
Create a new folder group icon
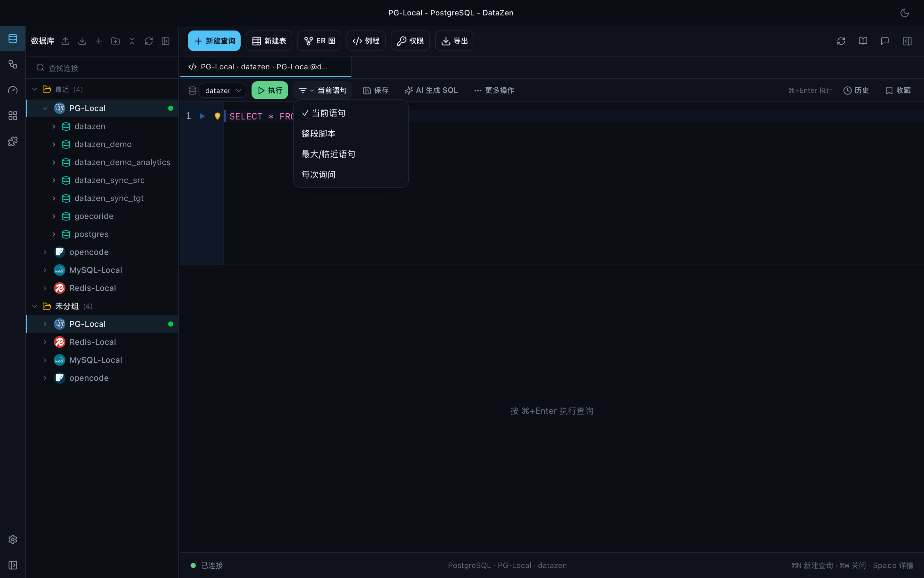tap(115, 41)
